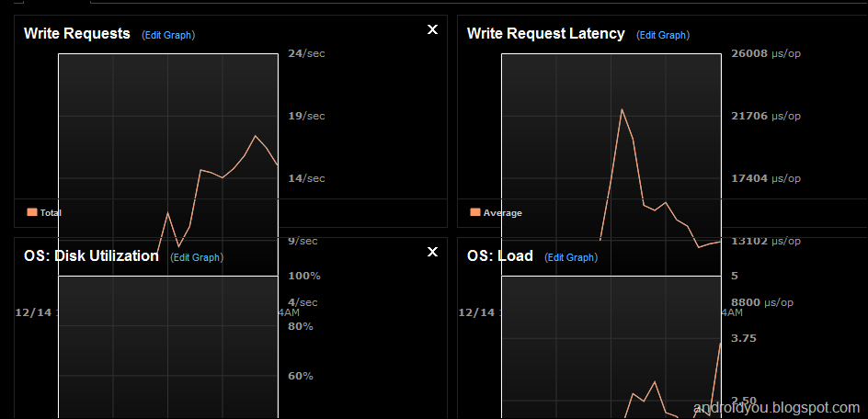
Task: Click the 26008 µs/op axis label
Action: (x=766, y=53)
